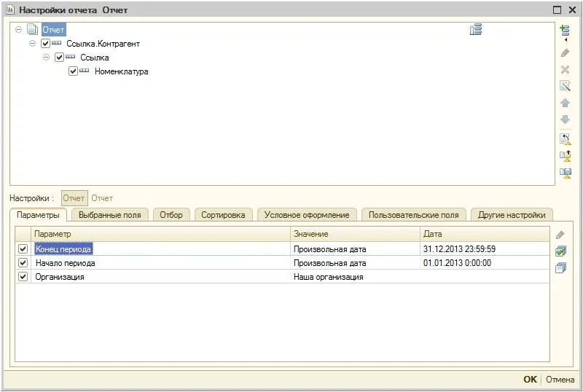Screen dimensions: 583x392
Task: Click the save settings floppy icon
Action: pos(566,173)
